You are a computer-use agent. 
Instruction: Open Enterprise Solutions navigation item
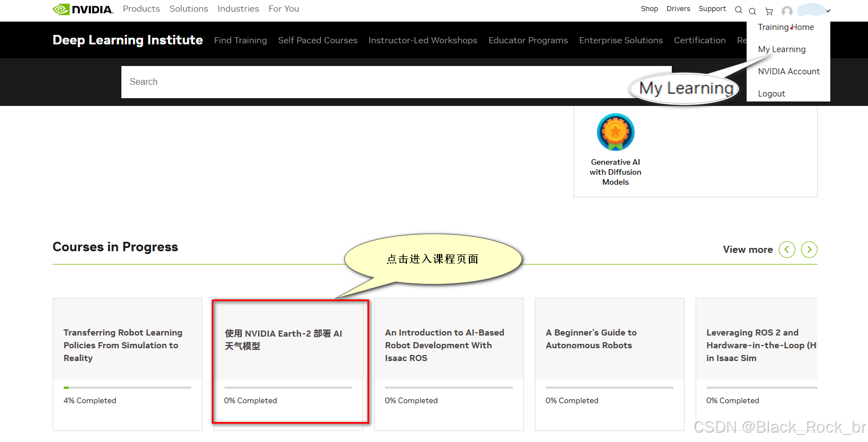(x=621, y=40)
